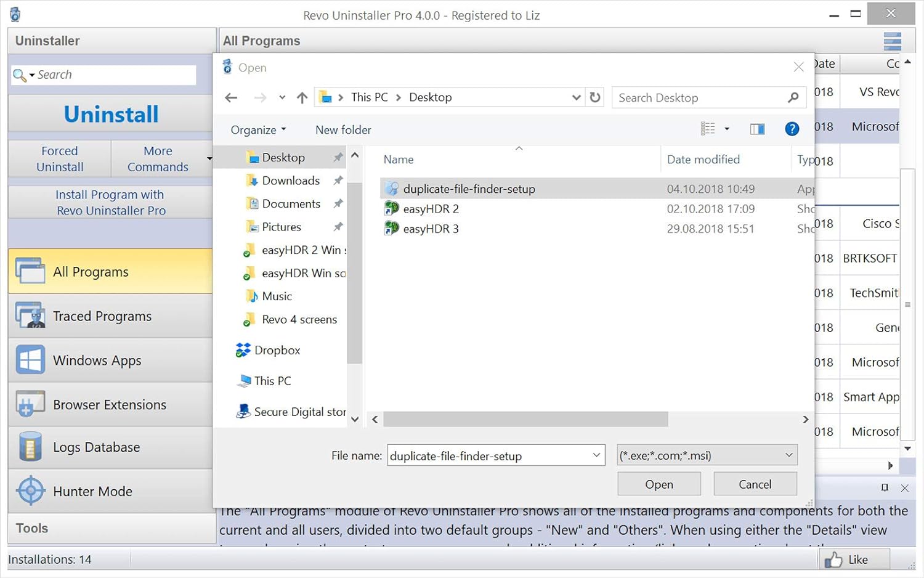This screenshot has height=578, width=924.
Task: Sort files by Date modified column
Action: 703,160
